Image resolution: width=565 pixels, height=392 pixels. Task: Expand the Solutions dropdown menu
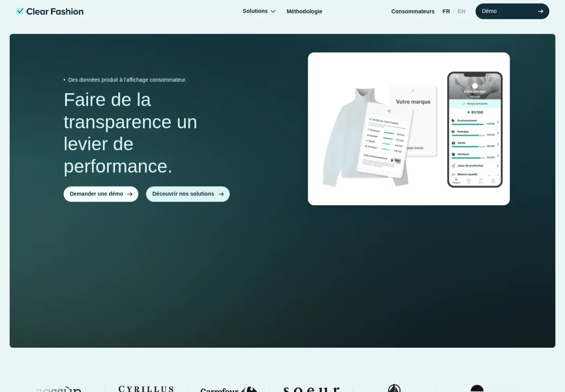point(259,11)
